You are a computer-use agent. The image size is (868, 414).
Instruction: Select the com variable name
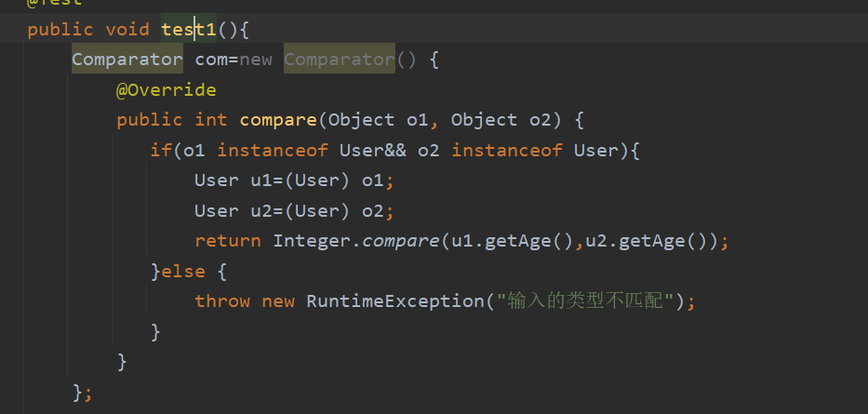click(211, 60)
